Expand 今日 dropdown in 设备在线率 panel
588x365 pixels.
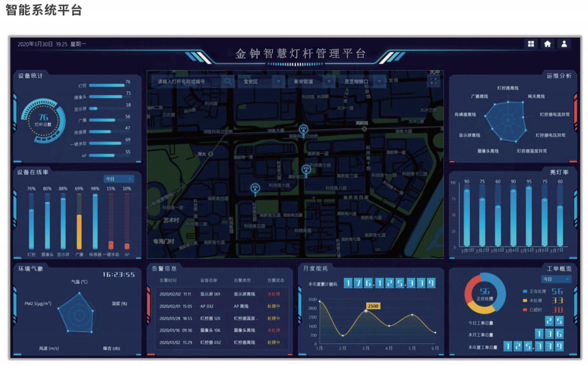119,179
